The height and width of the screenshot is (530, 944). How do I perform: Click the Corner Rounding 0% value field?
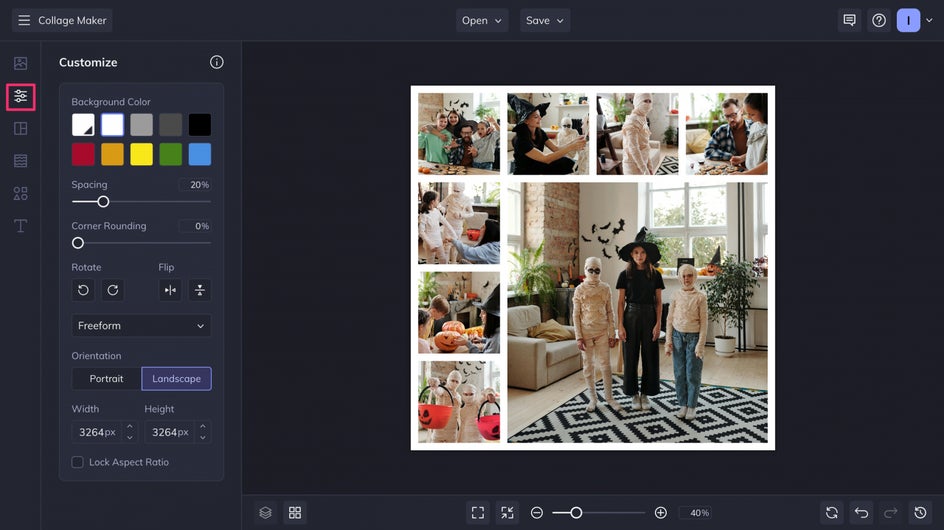tap(195, 226)
